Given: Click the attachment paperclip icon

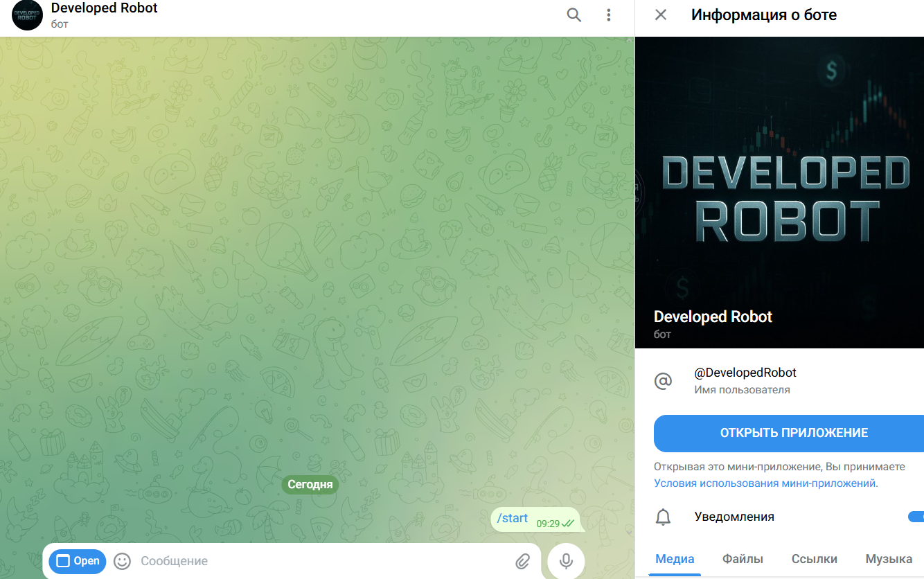Looking at the screenshot, I should pos(523,561).
